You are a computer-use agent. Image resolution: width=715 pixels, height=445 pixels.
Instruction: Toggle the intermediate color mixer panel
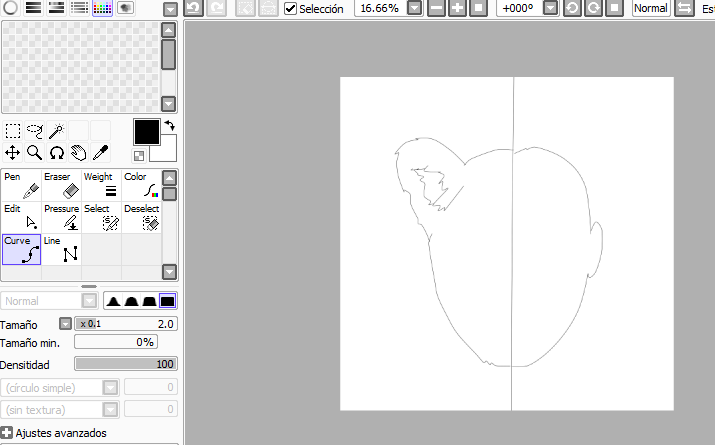79,7
